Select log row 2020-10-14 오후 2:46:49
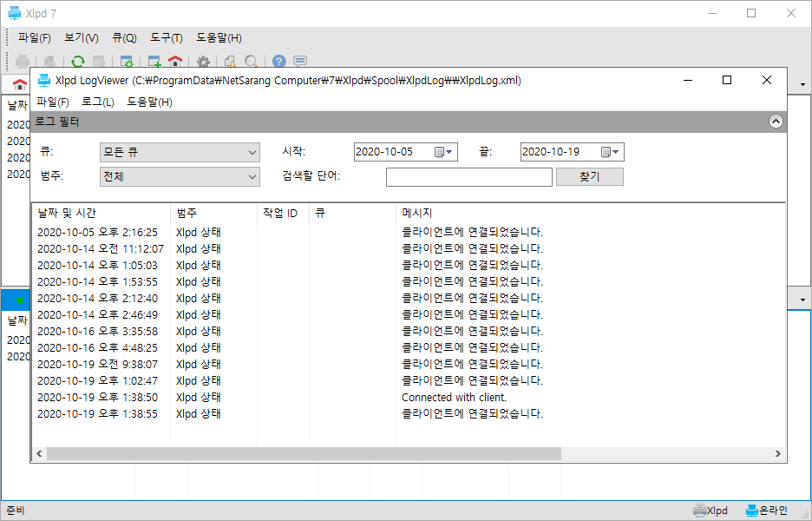 409,314
